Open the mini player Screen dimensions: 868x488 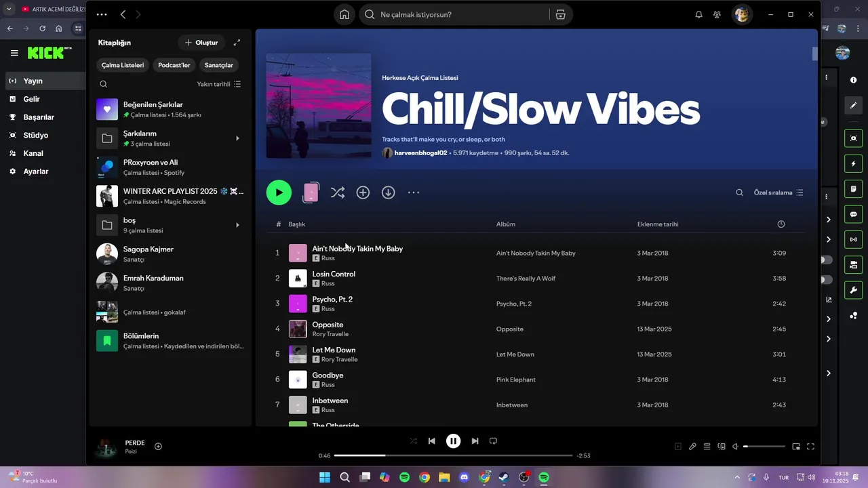pyautogui.click(x=796, y=447)
